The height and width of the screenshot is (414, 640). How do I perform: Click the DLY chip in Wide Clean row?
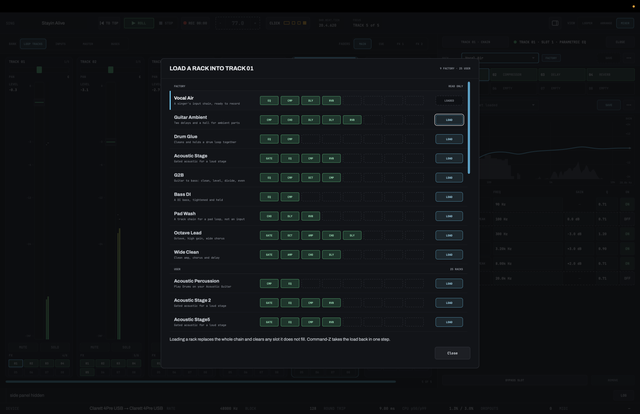pos(331,254)
